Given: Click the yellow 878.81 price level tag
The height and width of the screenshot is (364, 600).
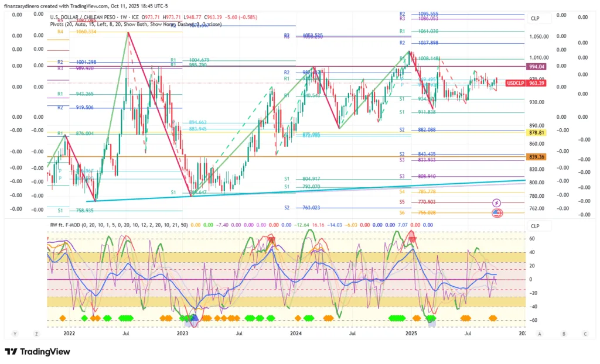Looking at the screenshot, I should (x=537, y=133).
